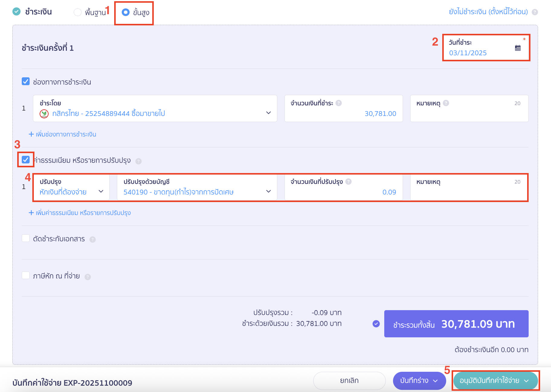
Task: Click help icon beside จำนวนเงินที่ปรับปรุง
Action: click(x=348, y=182)
